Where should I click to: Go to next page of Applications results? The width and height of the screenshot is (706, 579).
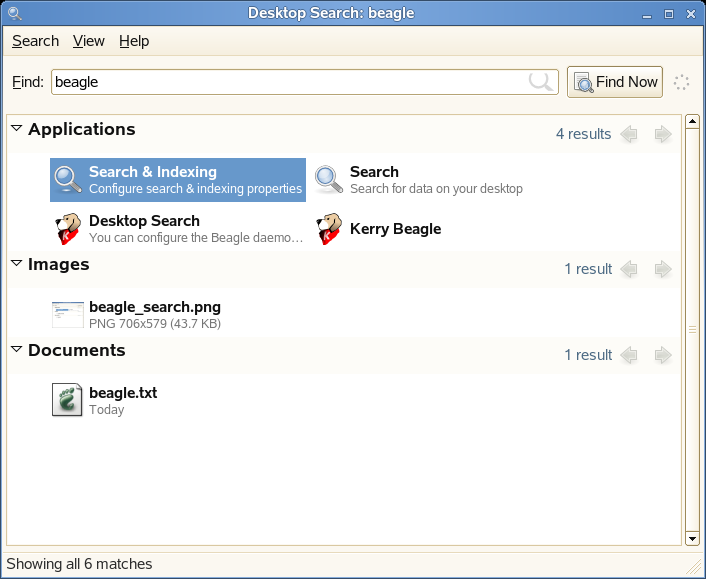pos(662,134)
